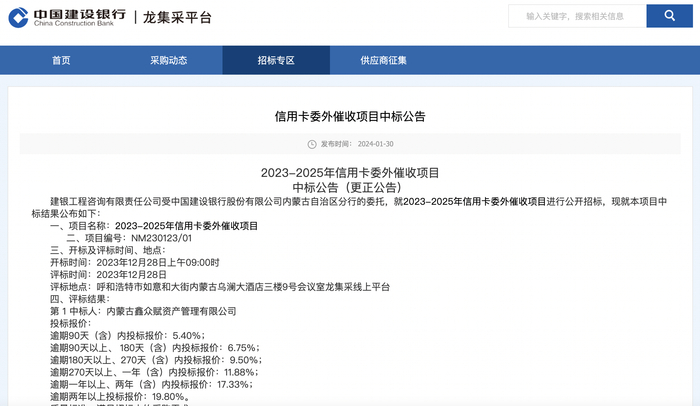This screenshot has height=406, width=700.
Task: Click the bid opening time 2023年12月28日上午09:00时
Action: pyautogui.click(x=158, y=263)
